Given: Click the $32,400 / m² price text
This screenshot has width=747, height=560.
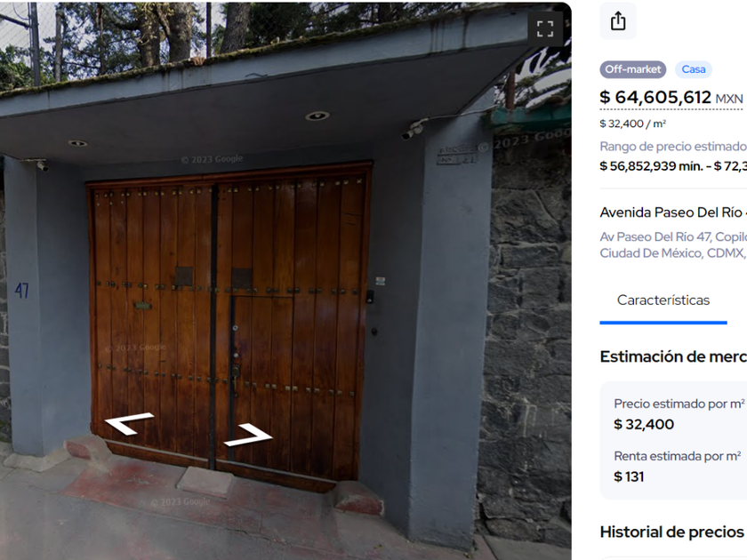Looking at the screenshot, I should pyautogui.click(x=632, y=124).
